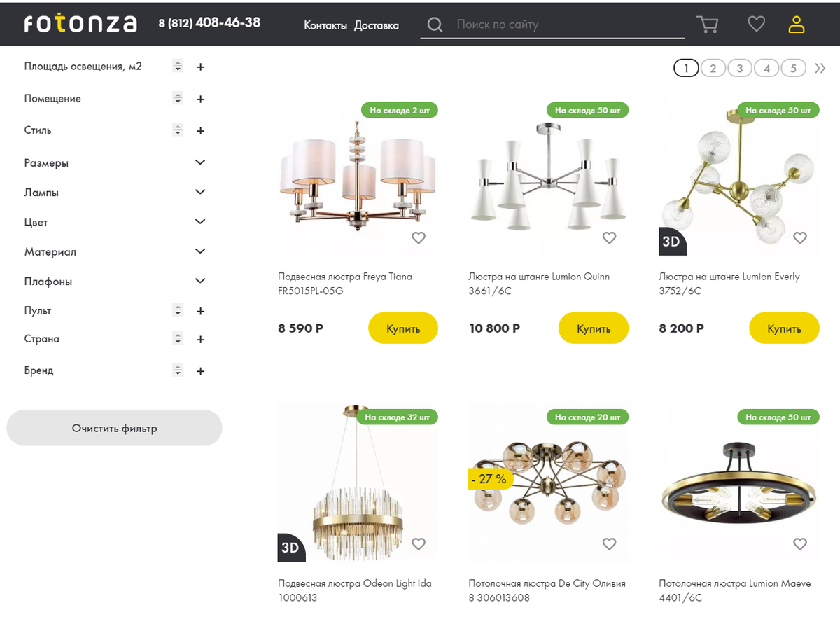Favorite the Lumion Maeve chandelier

800,543
